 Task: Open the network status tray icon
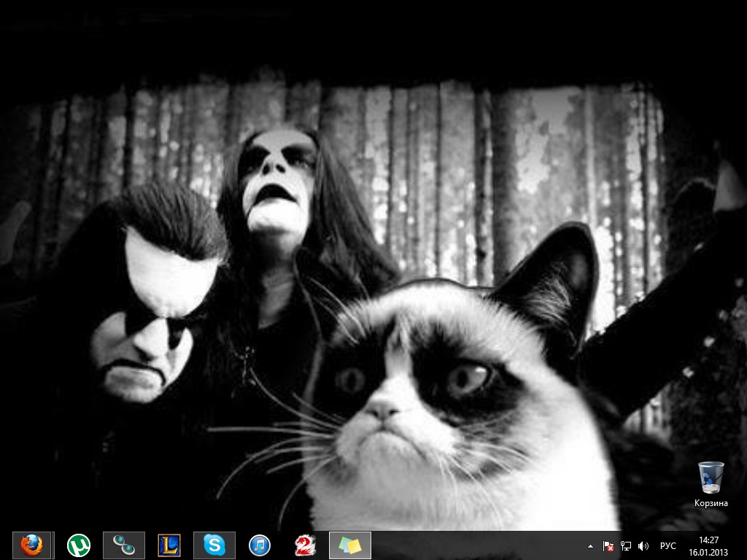pyautogui.click(x=625, y=546)
